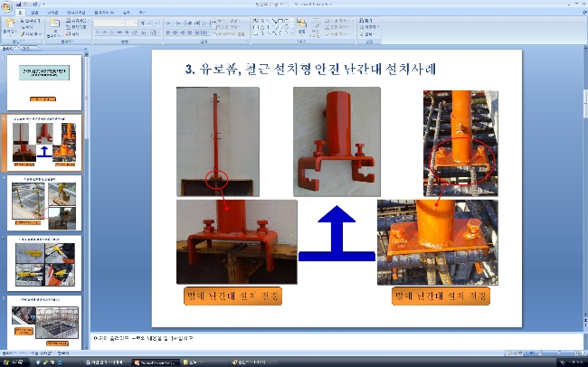Toggle center text alignment button
The width and height of the screenshot is (588, 367).
point(175,33)
